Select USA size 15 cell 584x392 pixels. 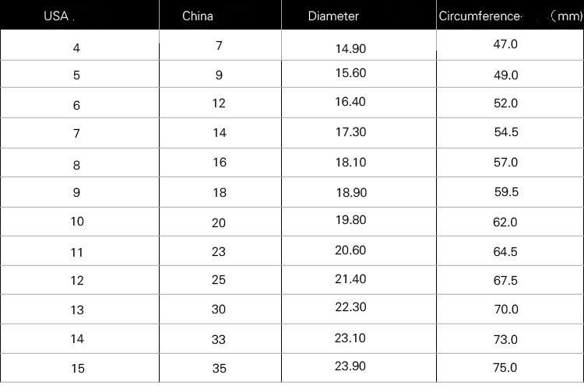click(76, 368)
